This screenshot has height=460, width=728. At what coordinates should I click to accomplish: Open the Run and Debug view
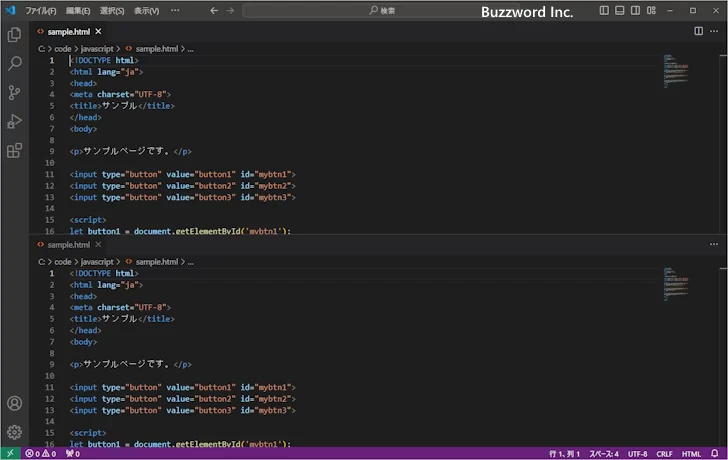click(x=14, y=121)
